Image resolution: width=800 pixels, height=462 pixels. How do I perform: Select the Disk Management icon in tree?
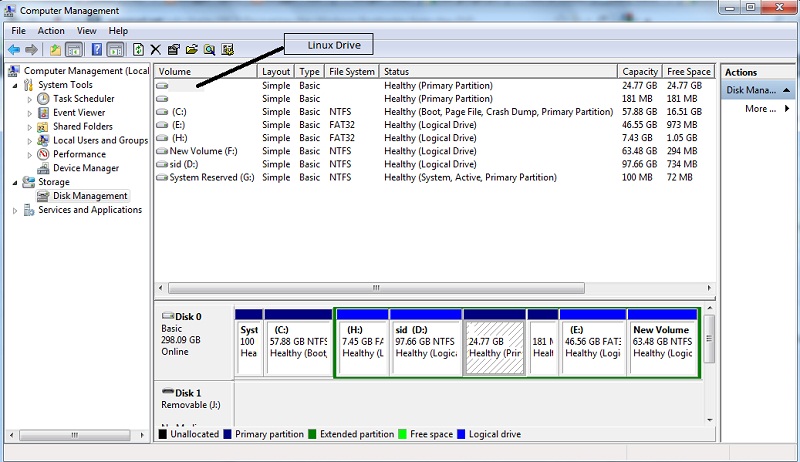tap(43, 196)
